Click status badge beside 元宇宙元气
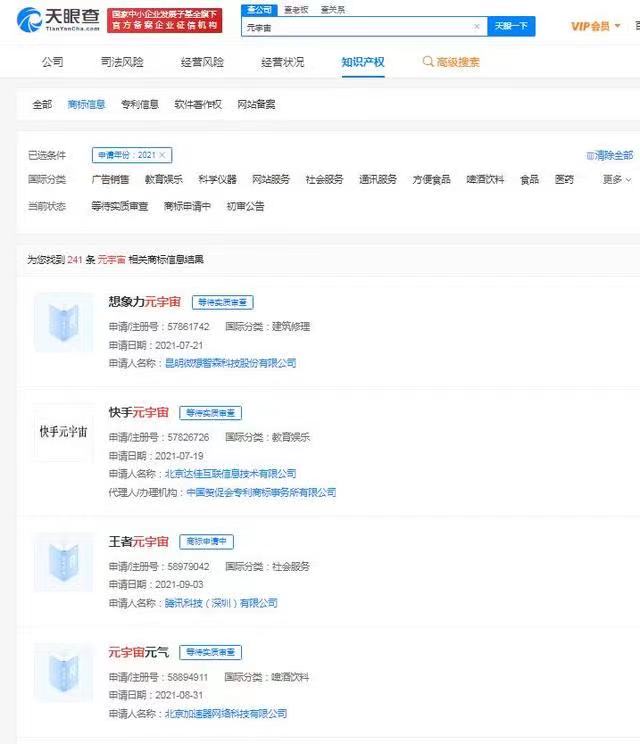 (x=211, y=652)
